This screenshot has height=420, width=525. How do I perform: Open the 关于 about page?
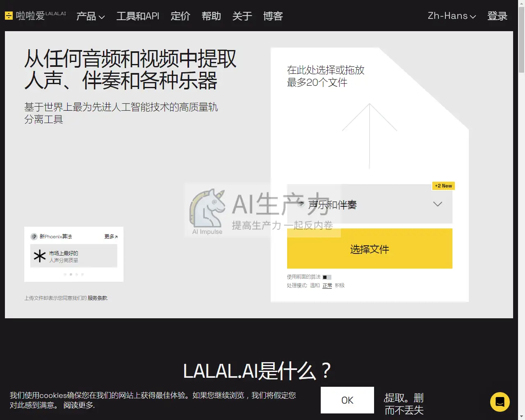coord(242,16)
